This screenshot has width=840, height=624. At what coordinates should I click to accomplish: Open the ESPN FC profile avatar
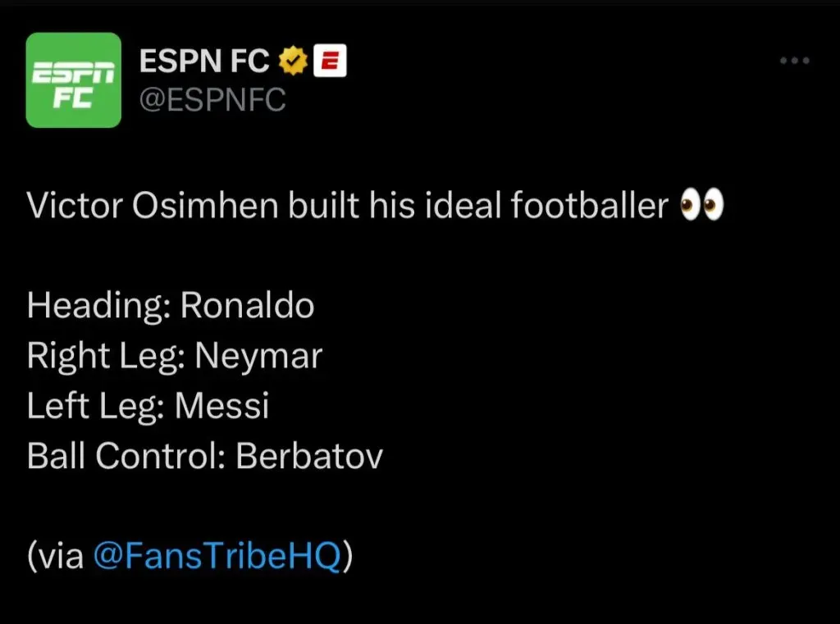coord(74,80)
